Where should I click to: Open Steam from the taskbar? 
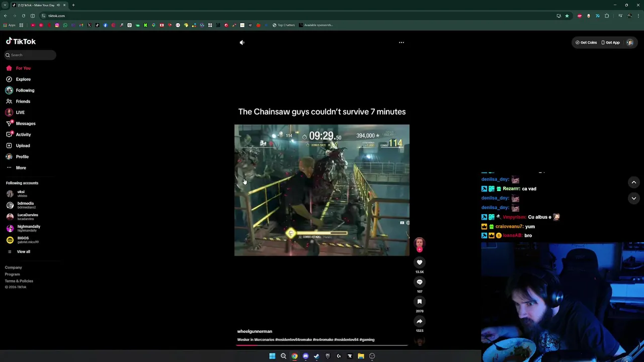point(316,356)
